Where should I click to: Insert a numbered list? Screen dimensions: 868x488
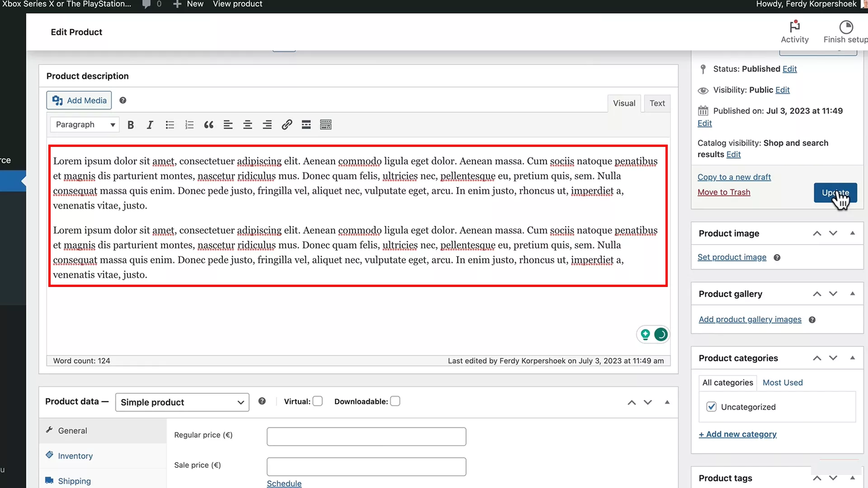(189, 125)
